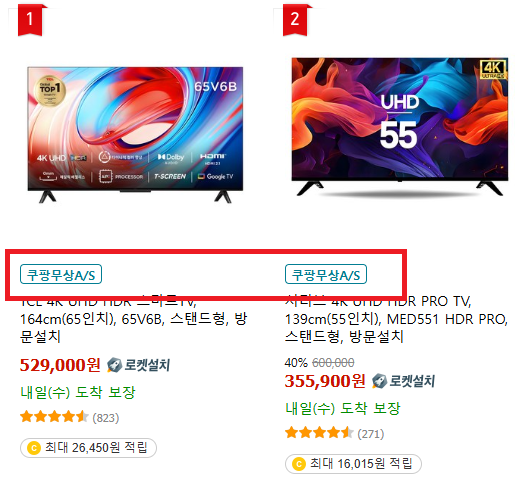The image size is (531, 486).
Task: Open the UHD 55 TV product image
Action: pos(400,126)
